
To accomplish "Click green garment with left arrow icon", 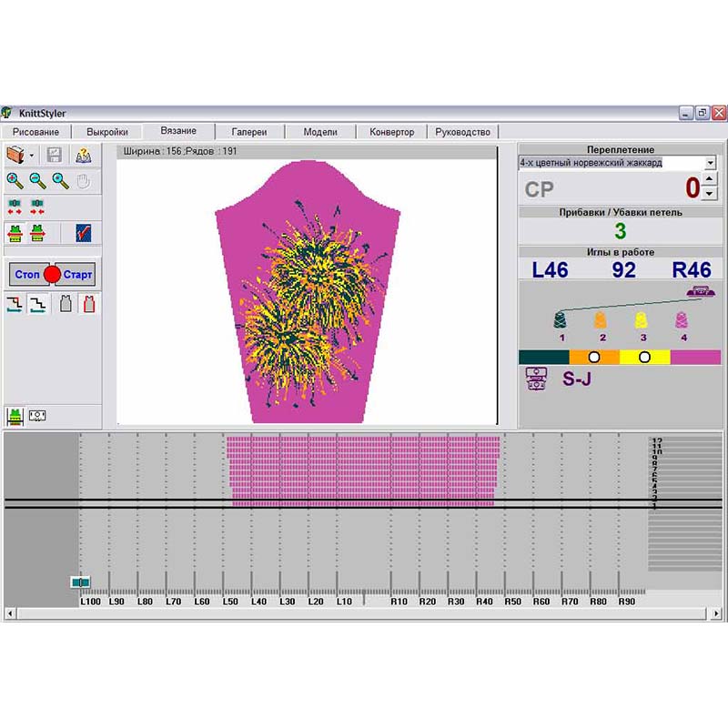I will [x=15, y=233].
